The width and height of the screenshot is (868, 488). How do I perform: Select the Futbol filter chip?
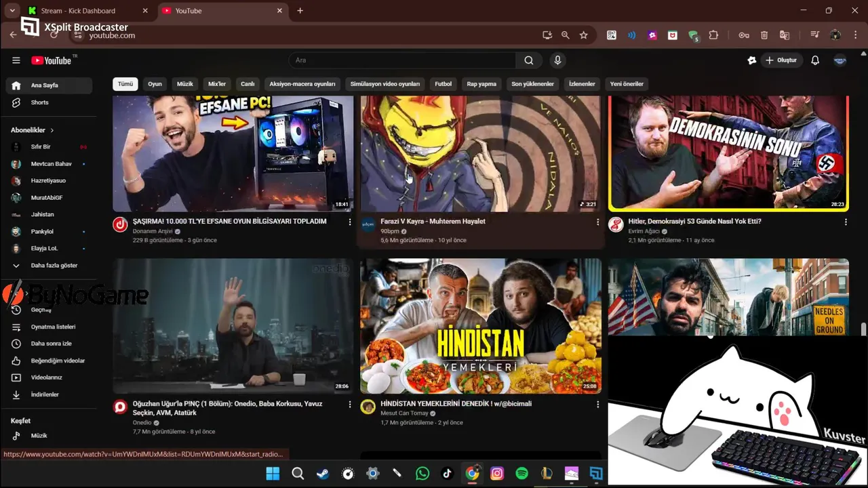tap(443, 84)
